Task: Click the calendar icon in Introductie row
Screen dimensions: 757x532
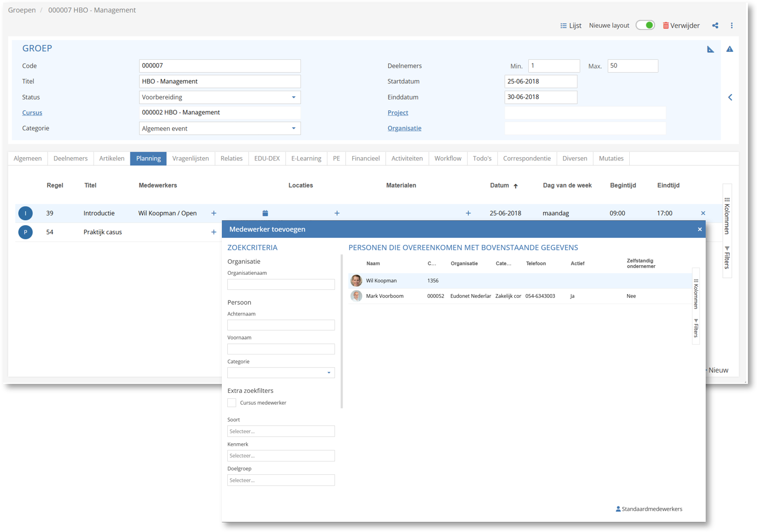Action: coord(265,213)
